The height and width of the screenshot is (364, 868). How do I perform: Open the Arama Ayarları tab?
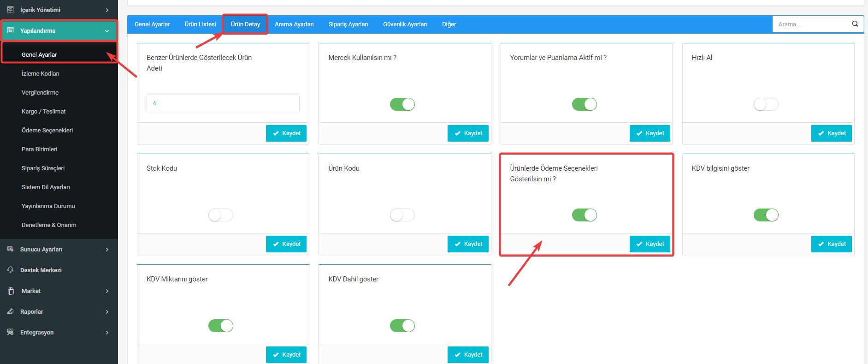[x=294, y=24]
